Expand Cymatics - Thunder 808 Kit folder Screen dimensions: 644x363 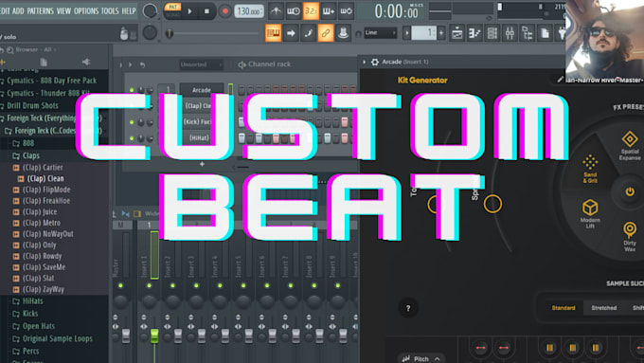[48, 93]
